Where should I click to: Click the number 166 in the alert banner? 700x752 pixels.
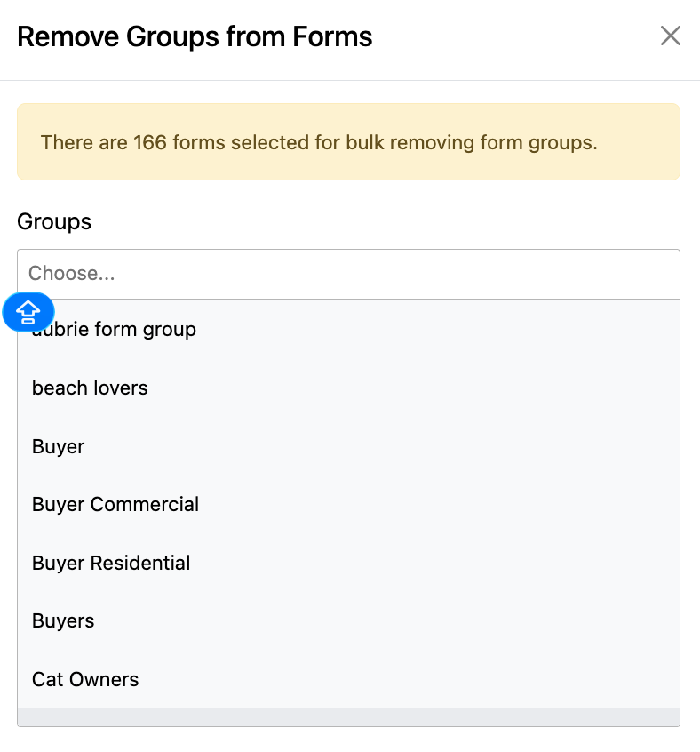(x=150, y=142)
